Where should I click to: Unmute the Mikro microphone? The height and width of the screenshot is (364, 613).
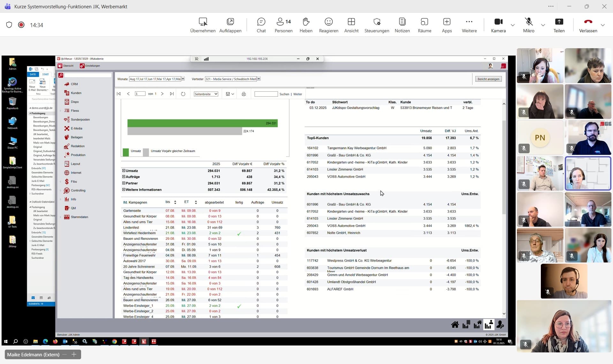[x=528, y=25]
